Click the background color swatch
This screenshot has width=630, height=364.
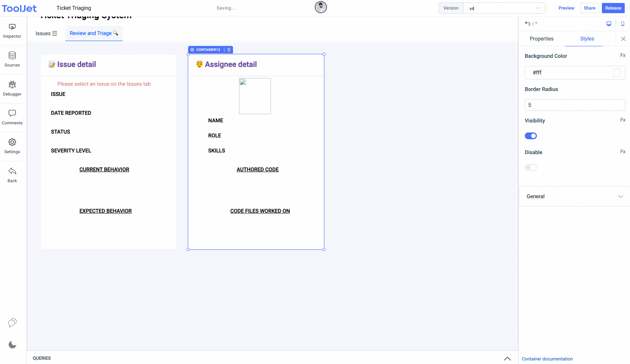[x=617, y=73]
